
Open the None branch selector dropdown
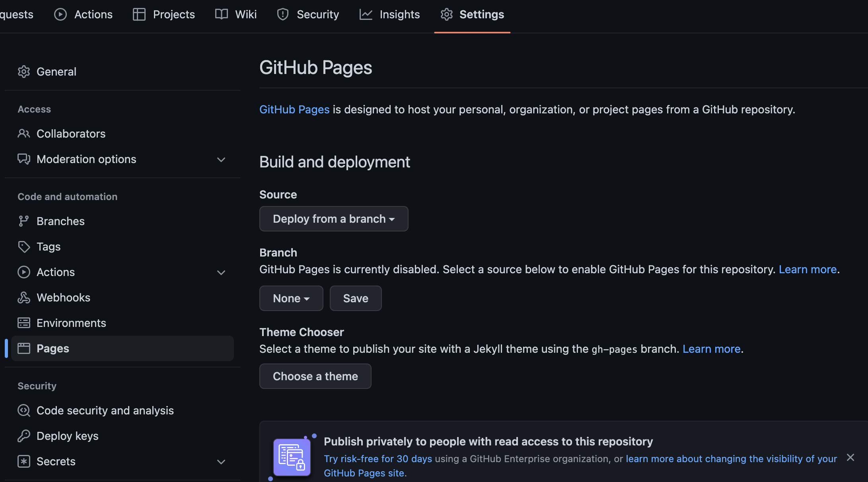click(x=291, y=298)
